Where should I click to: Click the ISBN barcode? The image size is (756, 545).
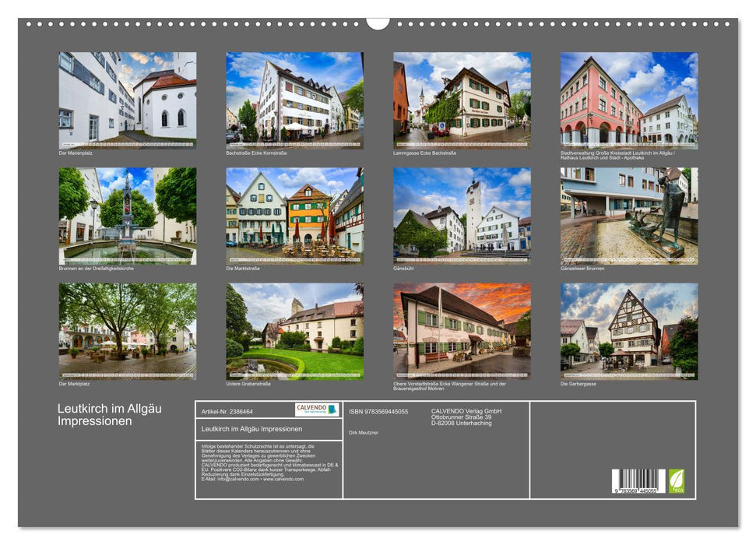[x=638, y=481]
